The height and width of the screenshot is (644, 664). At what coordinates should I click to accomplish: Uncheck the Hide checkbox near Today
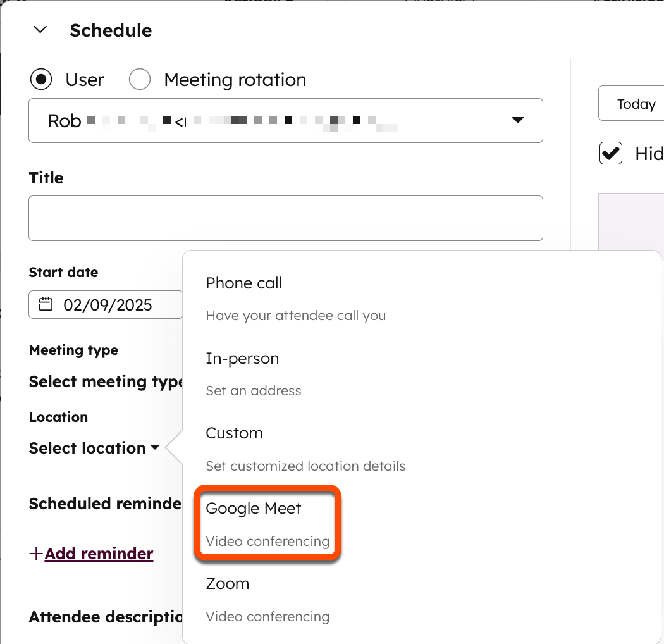tap(610, 153)
